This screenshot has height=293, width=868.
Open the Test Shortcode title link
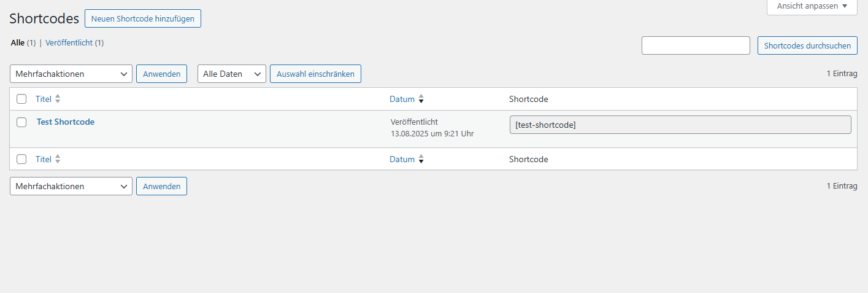66,122
